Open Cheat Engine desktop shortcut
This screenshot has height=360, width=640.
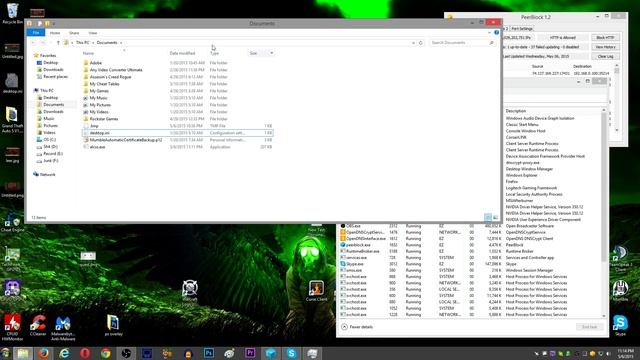click(x=12, y=223)
